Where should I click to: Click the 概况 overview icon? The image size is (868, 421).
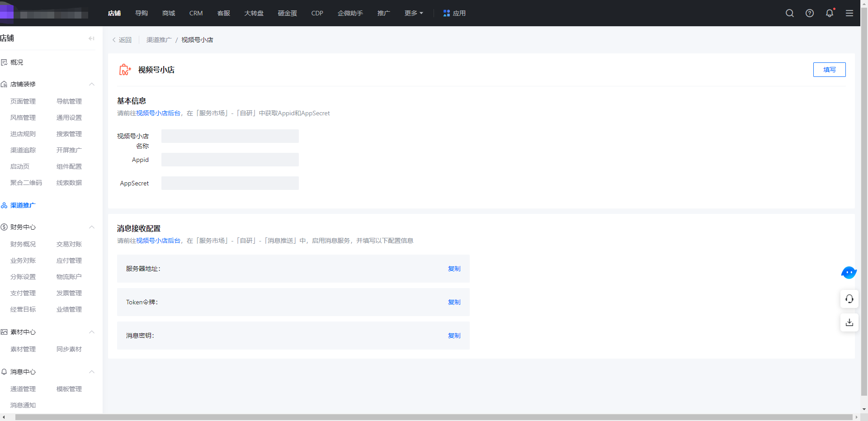pos(4,62)
